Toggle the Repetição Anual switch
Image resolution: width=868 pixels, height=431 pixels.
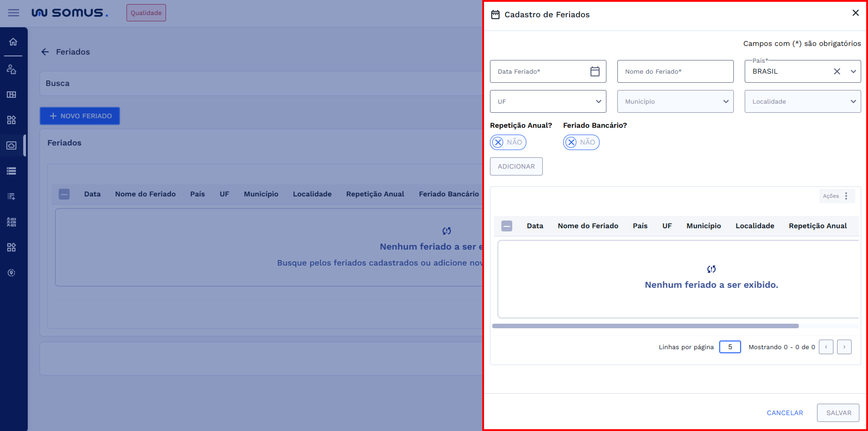[x=508, y=142]
